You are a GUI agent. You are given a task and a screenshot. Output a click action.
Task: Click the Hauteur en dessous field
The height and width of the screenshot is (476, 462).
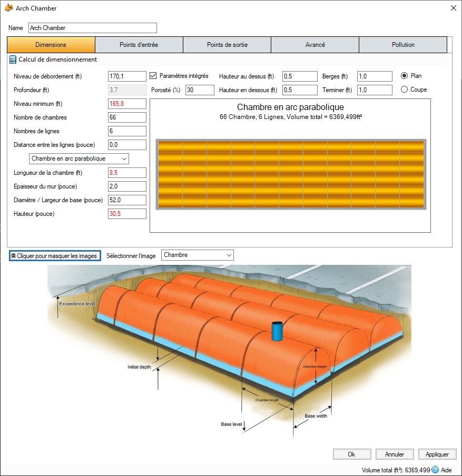tap(300, 90)
